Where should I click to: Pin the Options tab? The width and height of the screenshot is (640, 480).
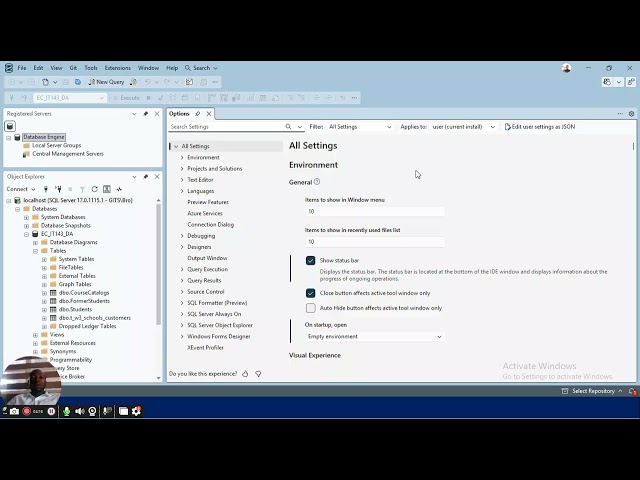(198, 114)
